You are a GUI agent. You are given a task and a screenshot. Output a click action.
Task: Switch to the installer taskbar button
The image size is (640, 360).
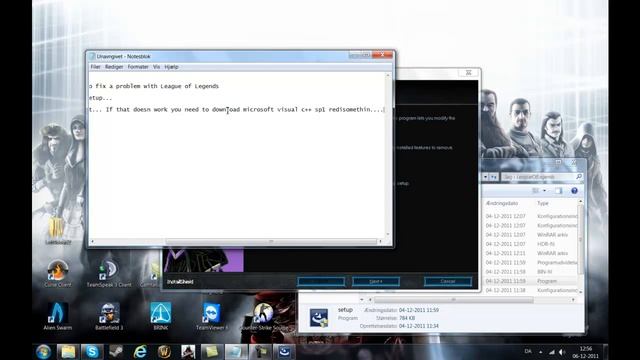[x=284, y=352]
